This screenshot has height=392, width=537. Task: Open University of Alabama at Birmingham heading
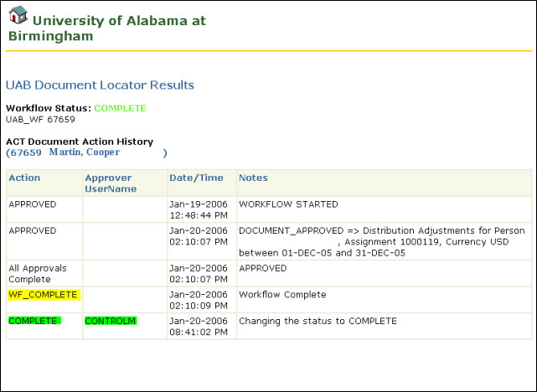click(x=107, y=28)
